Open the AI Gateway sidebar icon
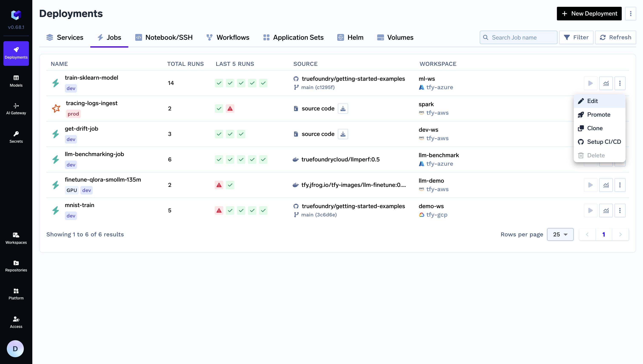Screen dimensions: 643x364 click(16, 109)
